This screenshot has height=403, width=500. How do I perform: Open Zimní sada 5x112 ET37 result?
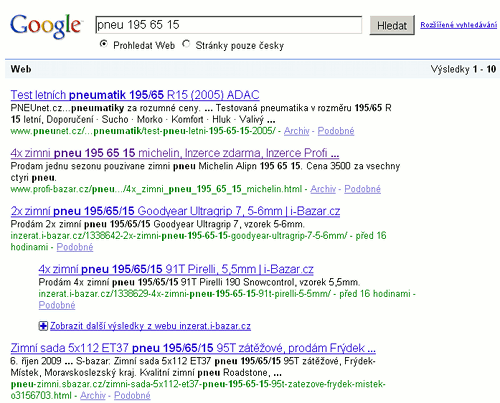point(193,348)
